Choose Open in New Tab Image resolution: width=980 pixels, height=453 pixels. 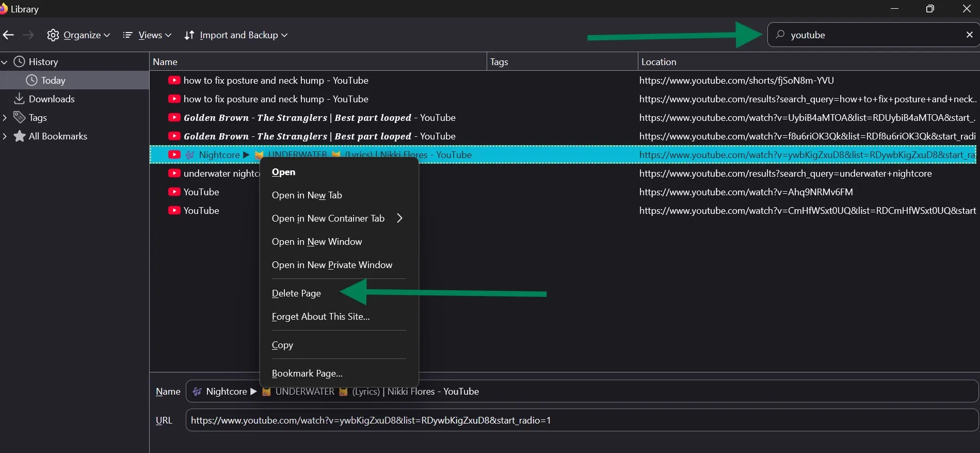click(x=339, y=195)
